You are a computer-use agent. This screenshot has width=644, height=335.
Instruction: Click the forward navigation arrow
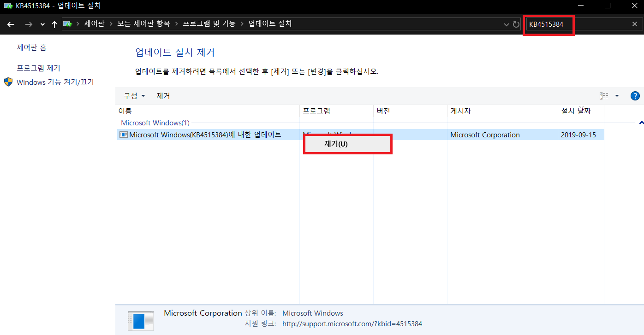[x=29, y=24]
